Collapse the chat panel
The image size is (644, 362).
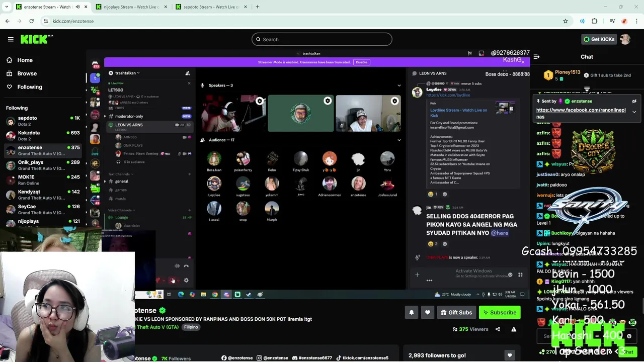[536, 57]
